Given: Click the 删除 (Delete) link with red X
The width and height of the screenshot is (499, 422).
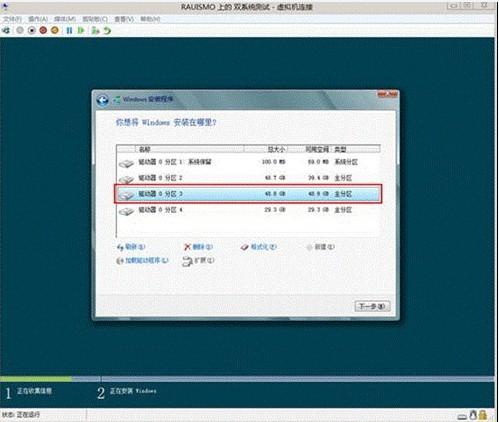Looking at the screenshot, I should (198, 247).
